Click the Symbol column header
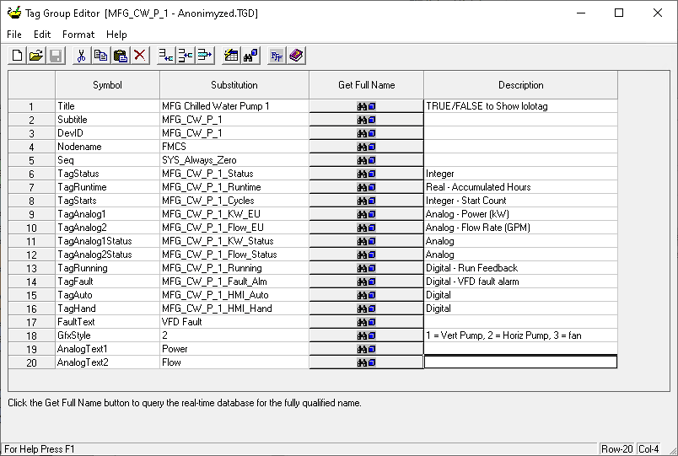 pos(107,85)
